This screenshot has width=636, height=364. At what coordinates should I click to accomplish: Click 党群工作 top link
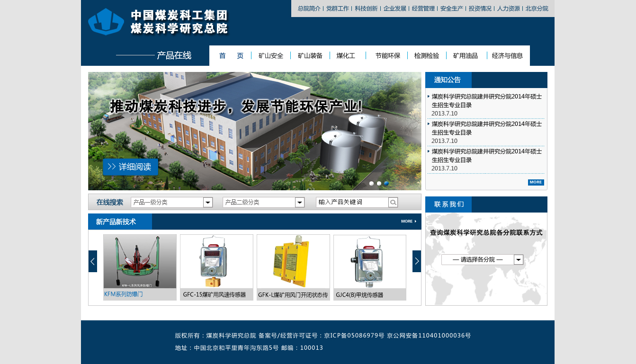[338, 9]
